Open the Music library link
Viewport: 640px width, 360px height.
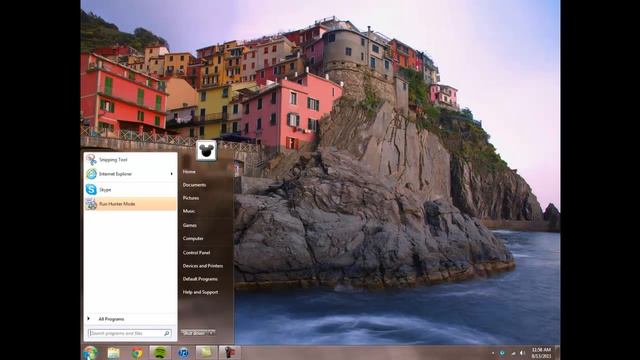coord(189,211)
